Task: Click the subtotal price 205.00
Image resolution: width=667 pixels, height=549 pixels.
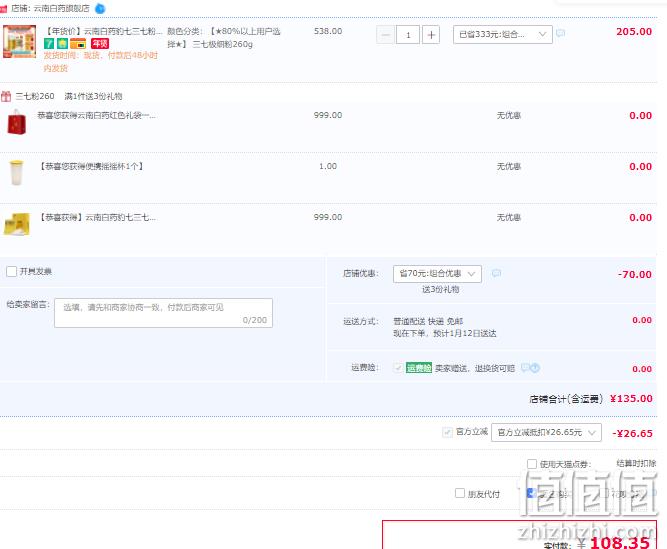Action: coord(634,31)
